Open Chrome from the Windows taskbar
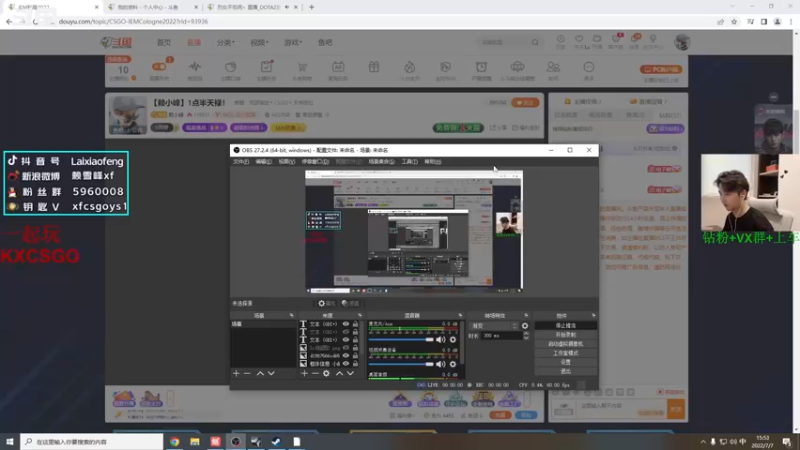Viewport: 800px width, 450px height. 174,441
